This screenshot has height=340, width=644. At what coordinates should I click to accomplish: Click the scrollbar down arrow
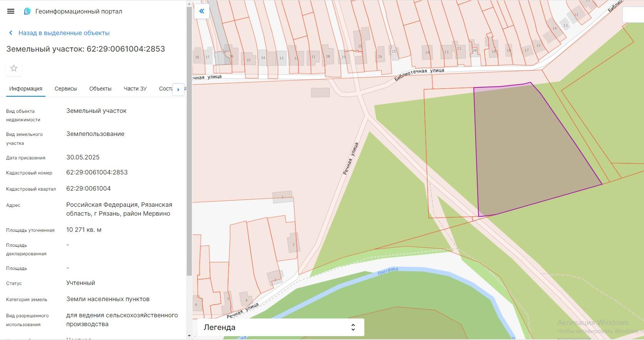[189, 336]
